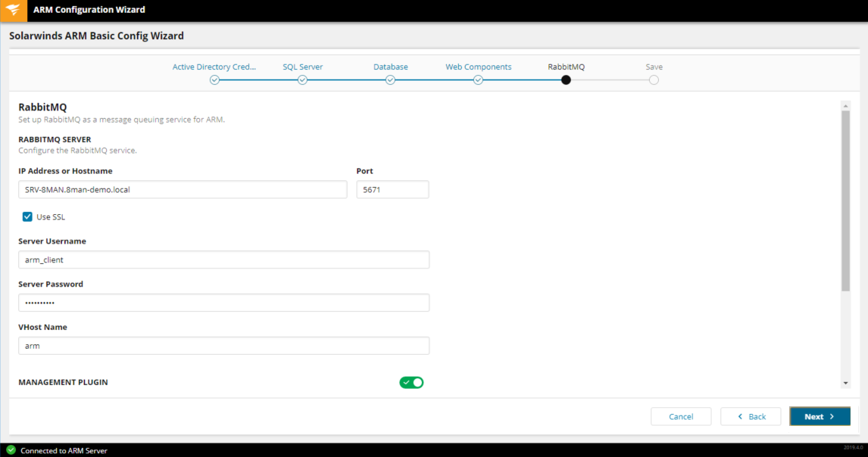The height and width of the screenshot is (457, 868).
Task: Cancel the configuration wizard
Action: 681,417
